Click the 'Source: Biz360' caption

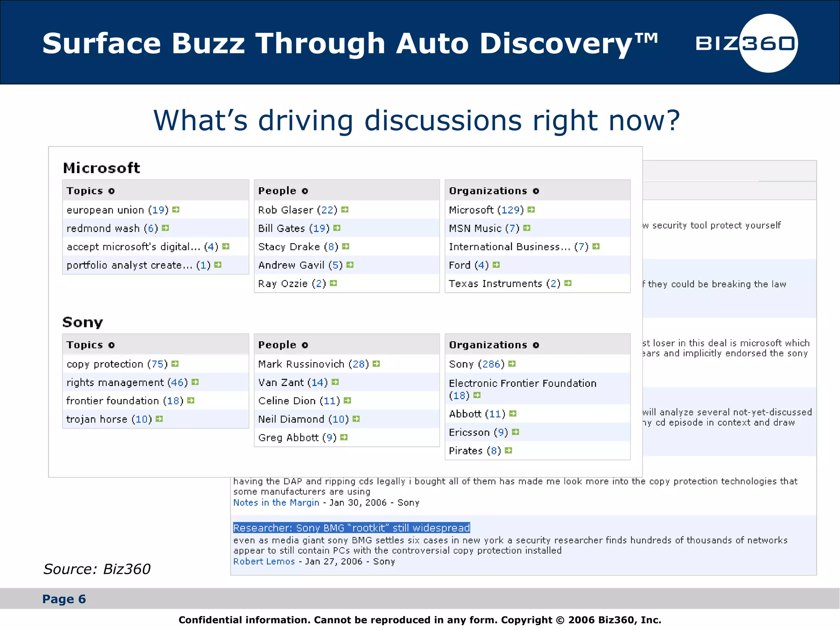point(97,569)
